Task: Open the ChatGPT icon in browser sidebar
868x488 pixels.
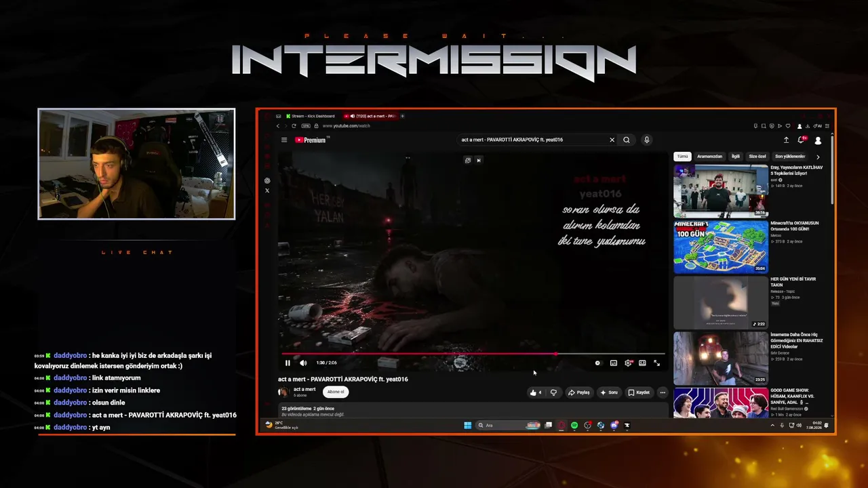Action: point(267,181)
